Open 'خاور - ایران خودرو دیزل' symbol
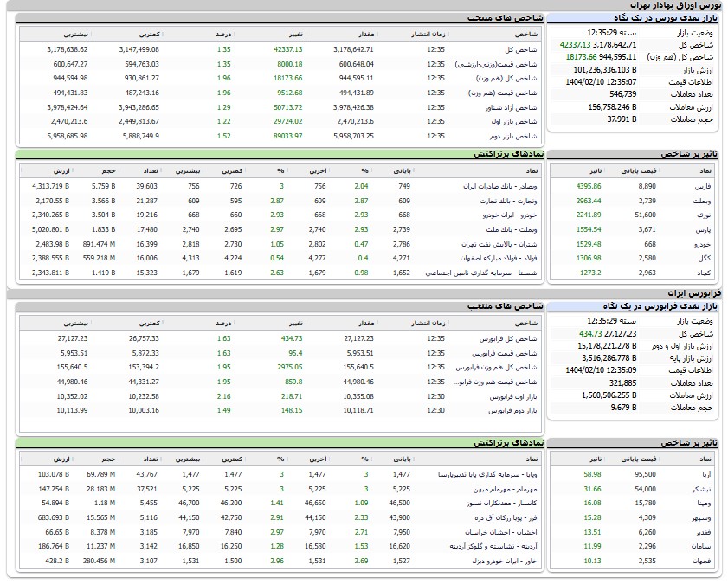 click(x=505, y=562)
